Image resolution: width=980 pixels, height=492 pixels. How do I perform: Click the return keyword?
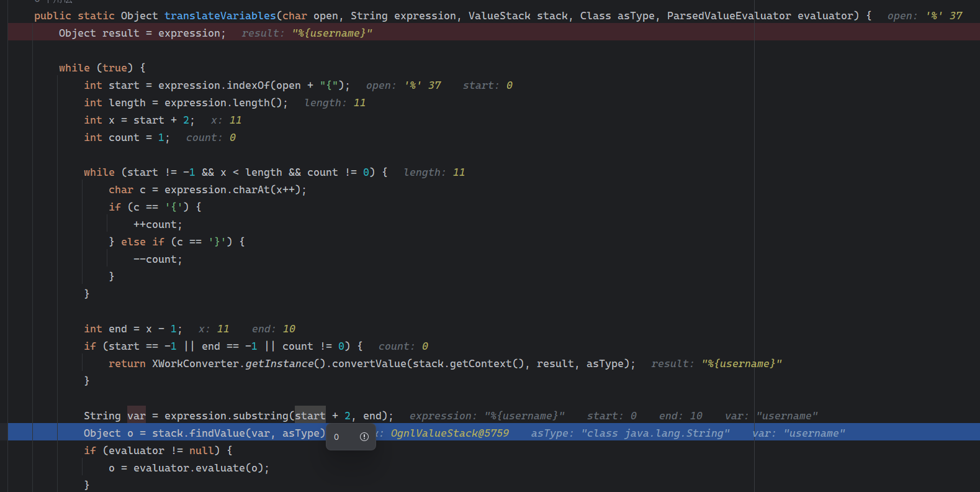click(127, 363)
